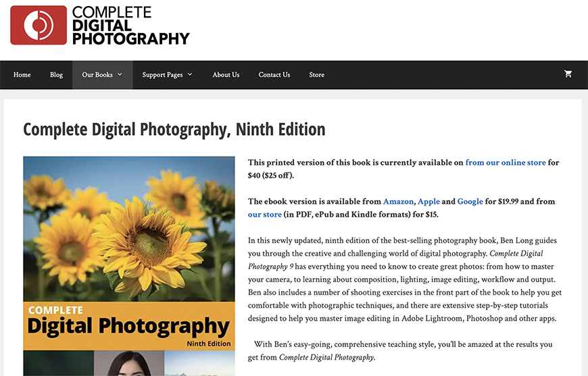Click the red Complete Digital Photography logo
Screen dimensions: 588x376
click(x=39, y=25)
